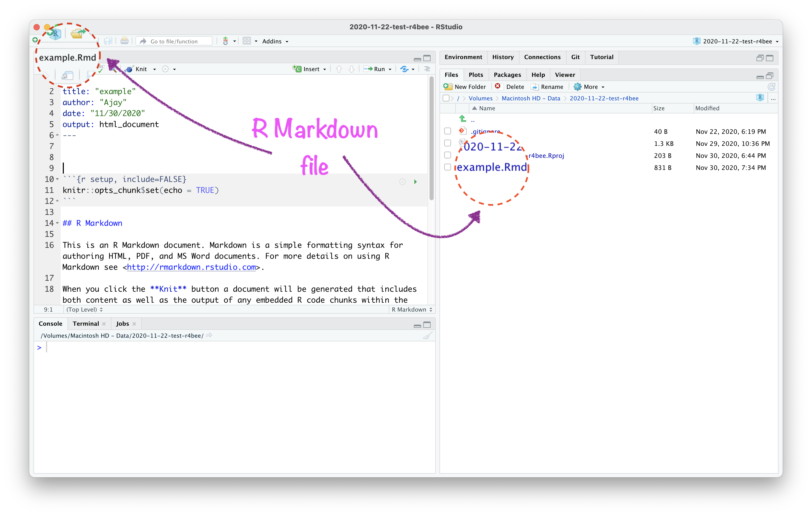This screenshot has width=812, height=516.
Task: Open the More dropdown in Files pane
Action: [x=603, y=87]
